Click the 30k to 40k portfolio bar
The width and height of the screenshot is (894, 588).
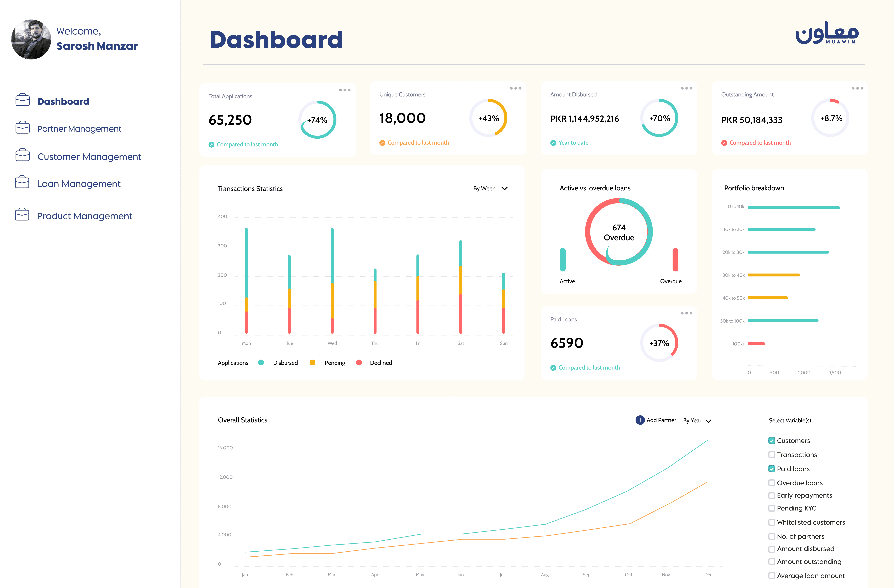coord(773,275)
